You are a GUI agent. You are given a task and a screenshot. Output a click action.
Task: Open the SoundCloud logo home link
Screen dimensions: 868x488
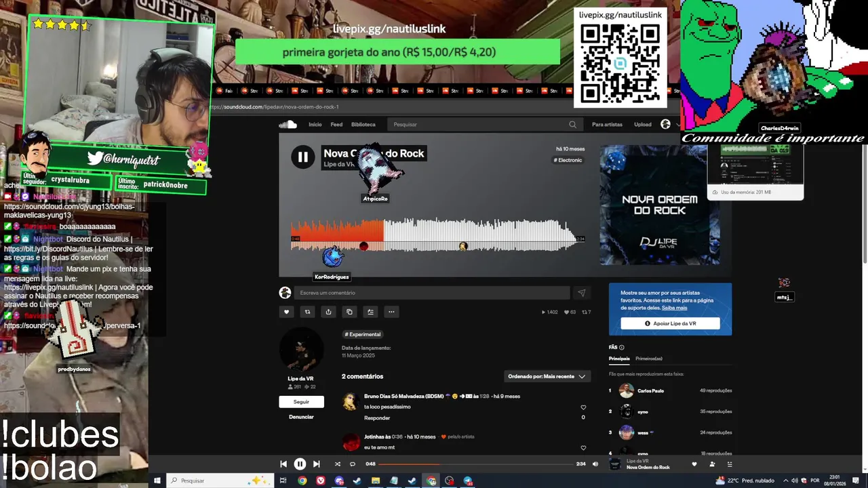tap(288, 124)
